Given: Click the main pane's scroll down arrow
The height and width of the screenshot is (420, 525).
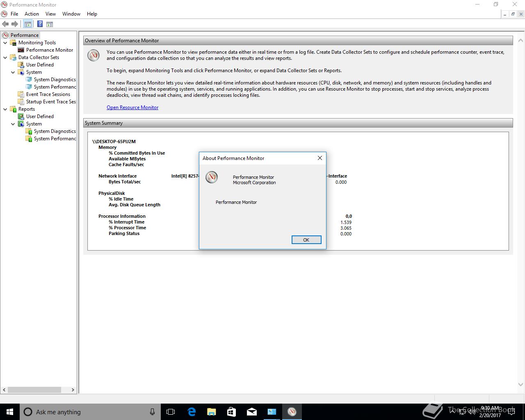Looking at the screenshot, I should click(x=520, y=385).
